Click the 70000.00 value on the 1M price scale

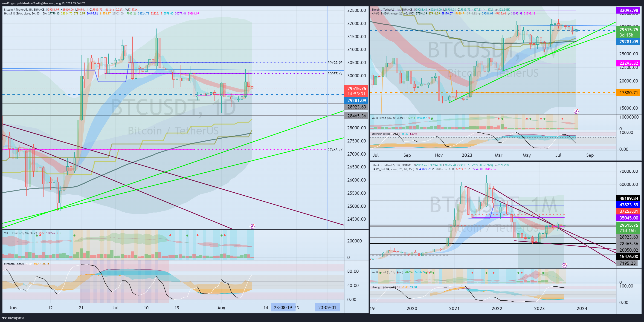click(629, 171)
